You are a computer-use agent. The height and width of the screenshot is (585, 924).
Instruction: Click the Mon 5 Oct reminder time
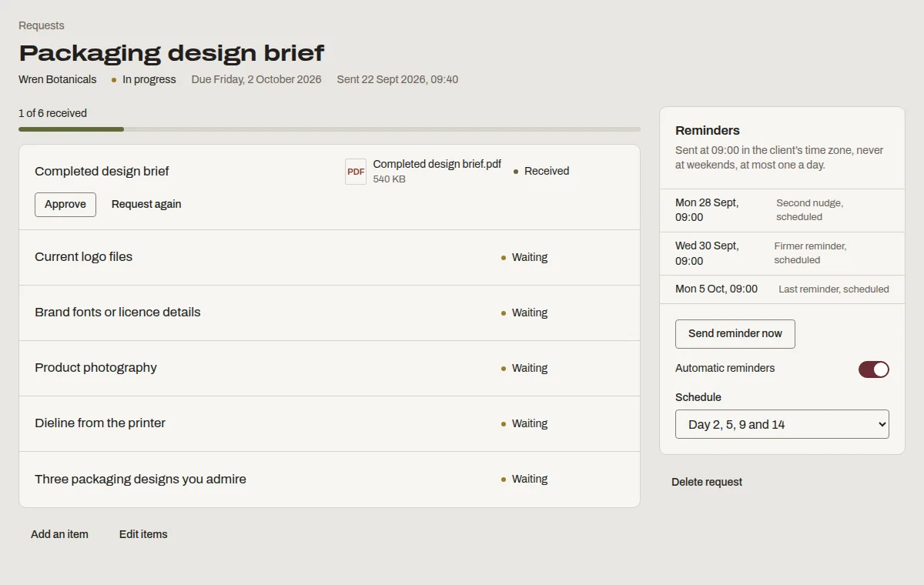tap(716, 289)
